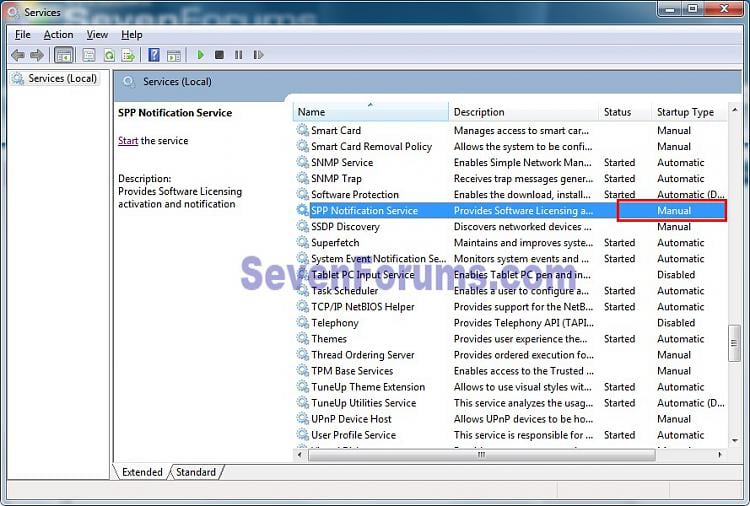Viewport: 750px width, 506px height.
Task: Click the vertical scrollbar thumb
Action: pyautogui.click(x=734, y=343)
